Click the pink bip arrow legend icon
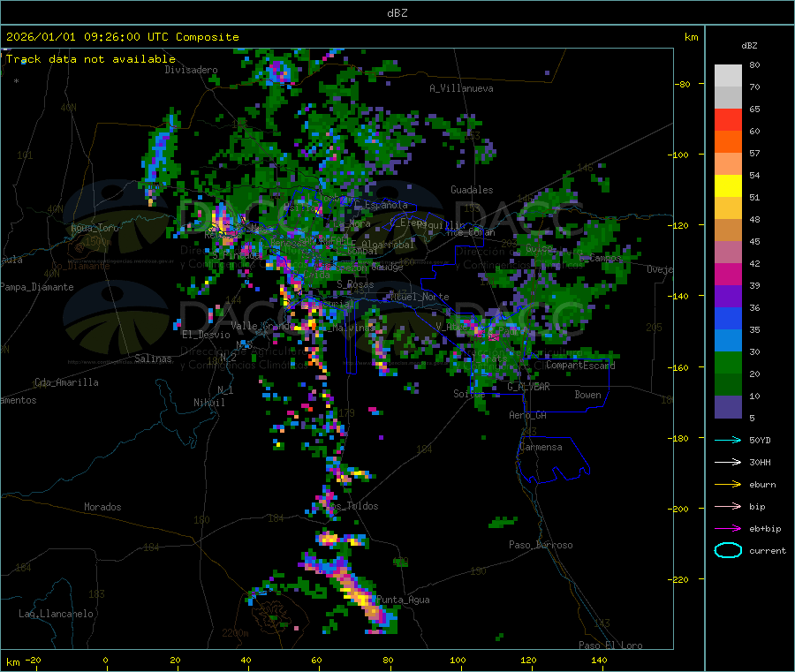The height and width of the screenshot is (672, 795). coord(728,506)
